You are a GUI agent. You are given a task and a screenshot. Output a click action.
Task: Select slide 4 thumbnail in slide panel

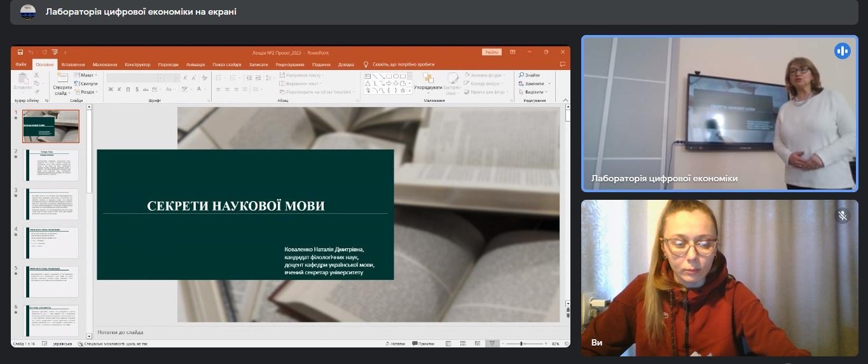coord(52,242)
